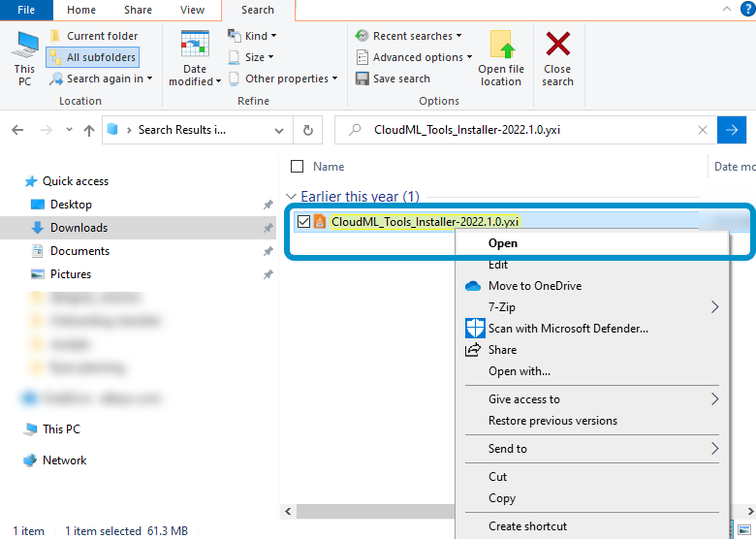Open the Advanced options dropdown
Image resolution: width=756 pixels, height=539 pixels.
click(x=414, y=57)
